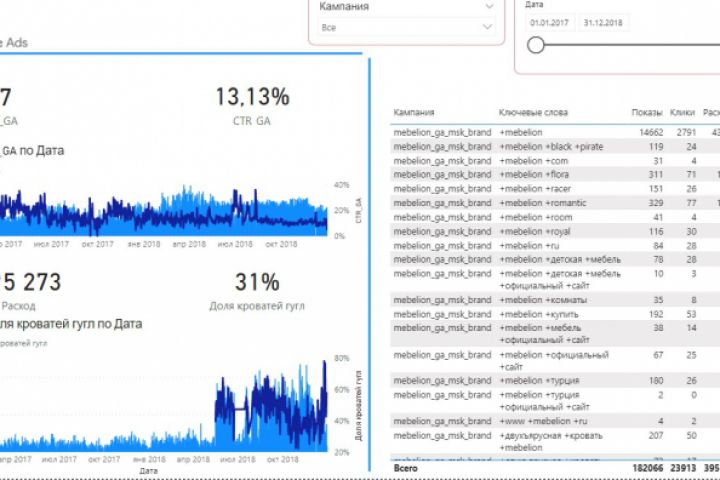Select Показы value 329 in +romantic row
Viewport: 720px width, 480px height.
655,203
